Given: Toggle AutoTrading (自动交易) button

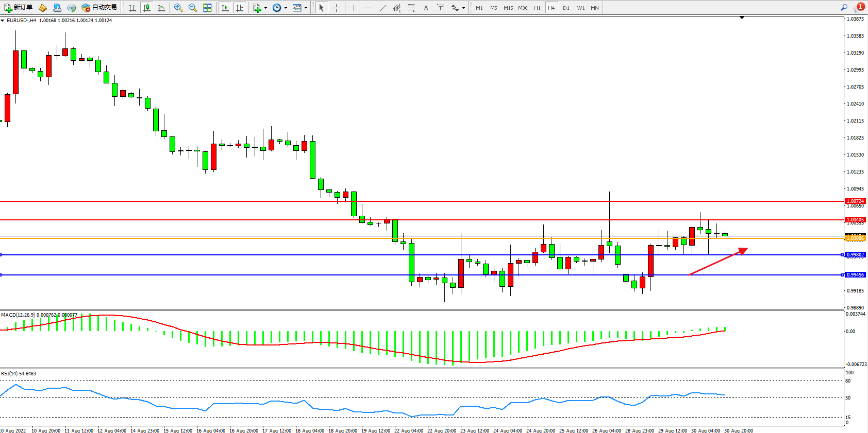Looking at the screenshot, I should click(x=99, y=8).
